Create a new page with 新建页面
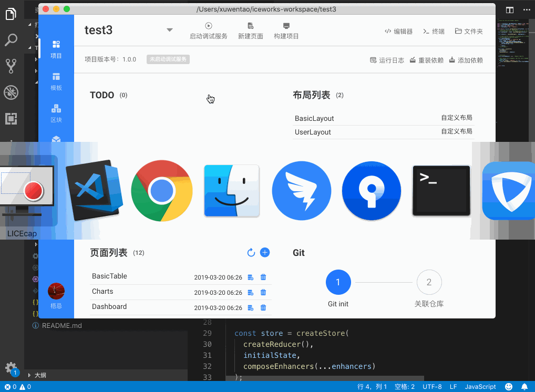 click(x=251, y=31)
